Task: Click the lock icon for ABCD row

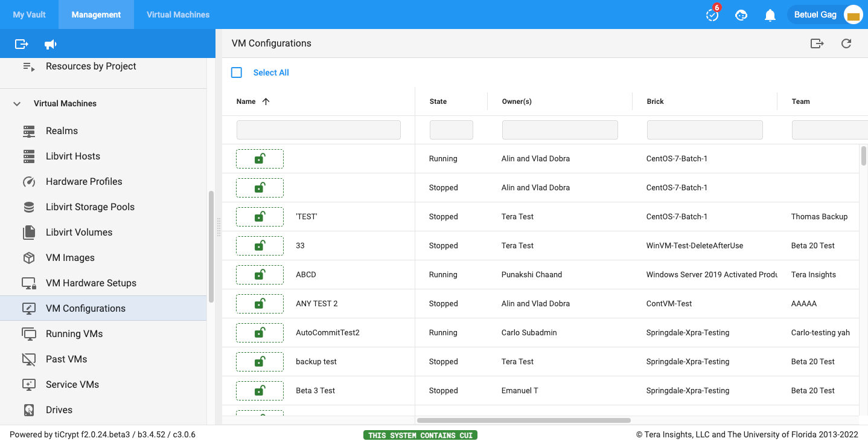Action: click(260, 275)
